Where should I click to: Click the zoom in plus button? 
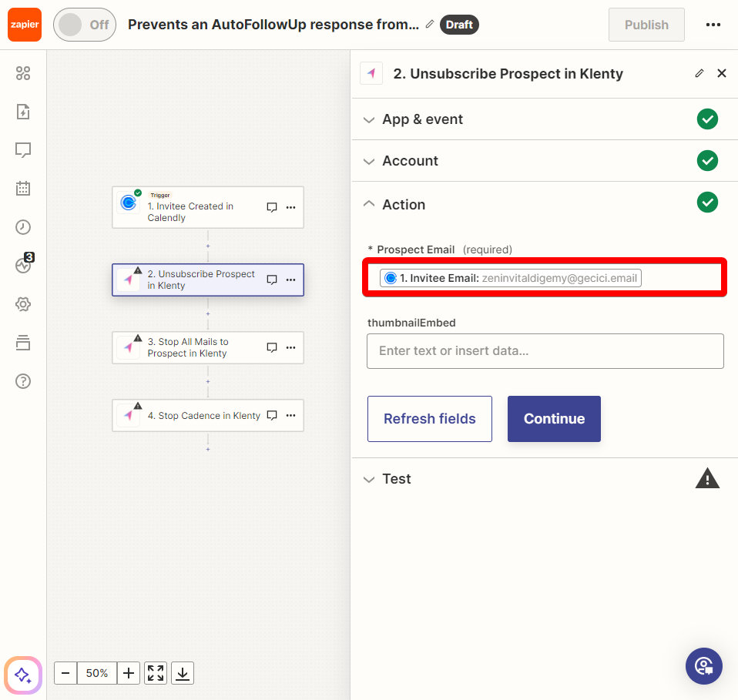tap(129, 673)
